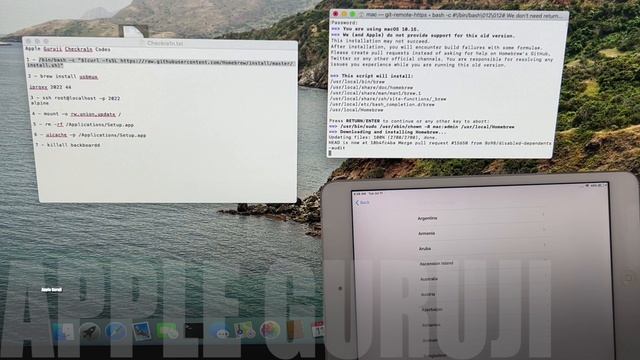Screen dimensions: 640x360
Task: Close the Terminal window with red button
Action: click(336, 14)
